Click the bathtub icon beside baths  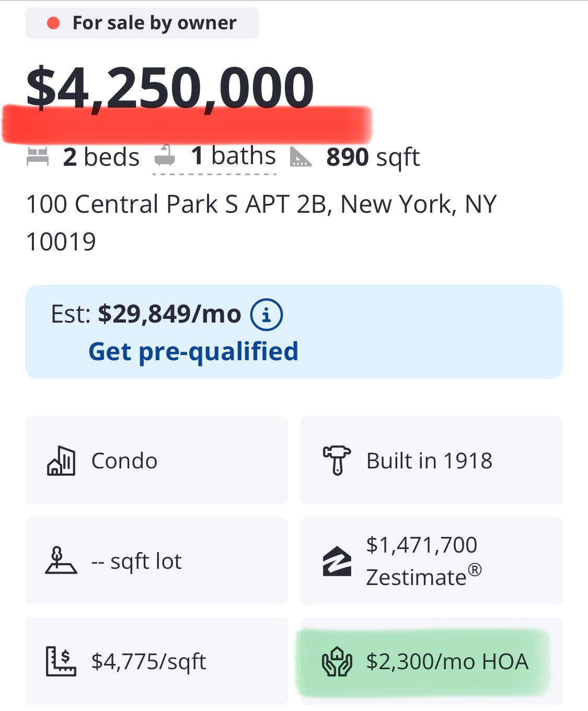click(x=165, y=156)
